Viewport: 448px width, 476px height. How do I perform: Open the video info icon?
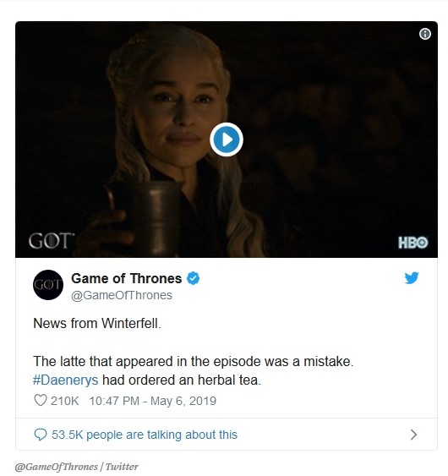pos(425,34)
